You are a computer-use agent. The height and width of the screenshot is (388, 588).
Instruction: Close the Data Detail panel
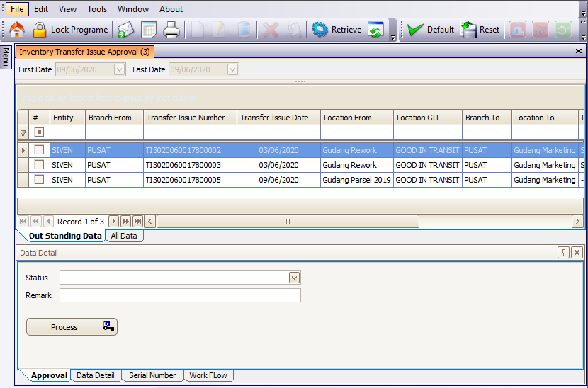tap(577, 253)
